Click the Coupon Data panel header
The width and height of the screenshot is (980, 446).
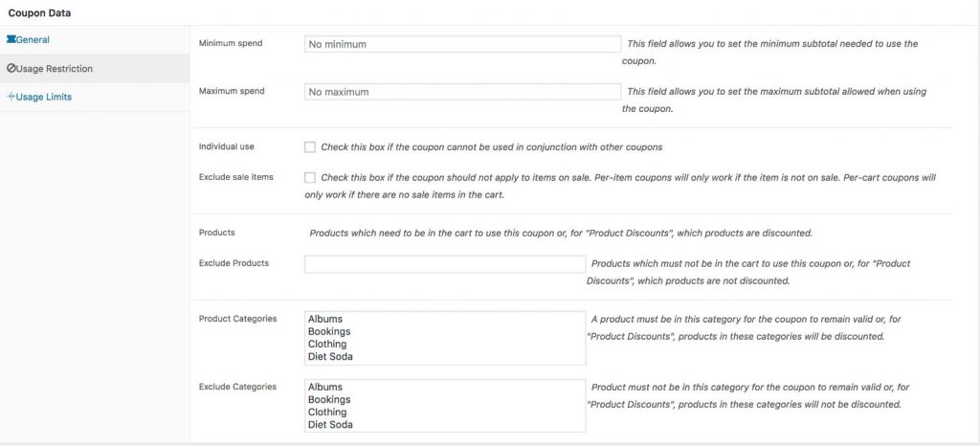(x=39, y=13)
